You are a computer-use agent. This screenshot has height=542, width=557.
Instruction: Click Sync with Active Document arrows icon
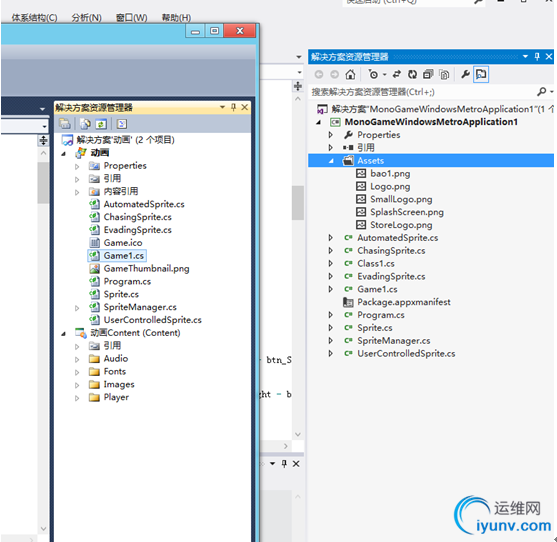397,75
